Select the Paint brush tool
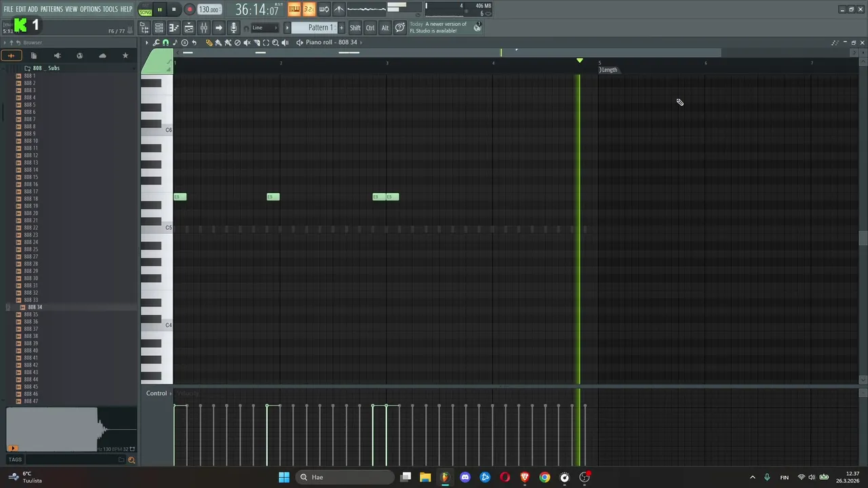 [x=218, y=43]
